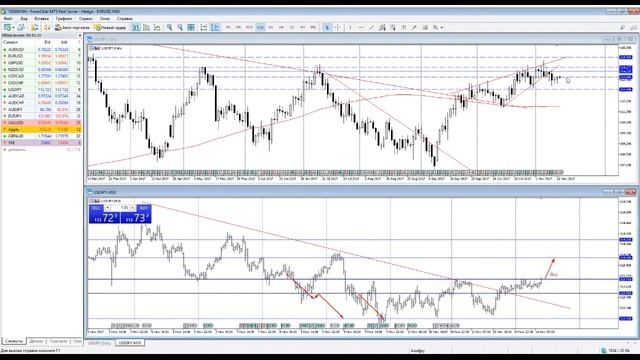
Task: Select USDJPY row in Market Watch
Action: tap(41, 89)
